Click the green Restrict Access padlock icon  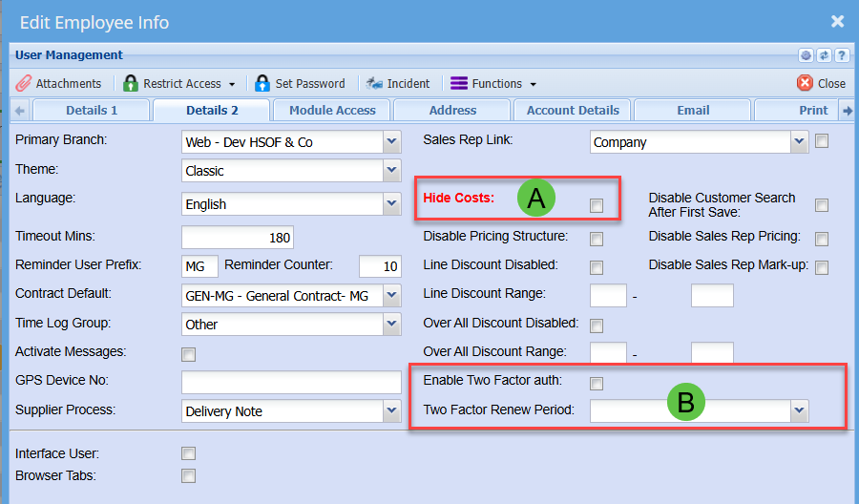click(x=131, y=83)
